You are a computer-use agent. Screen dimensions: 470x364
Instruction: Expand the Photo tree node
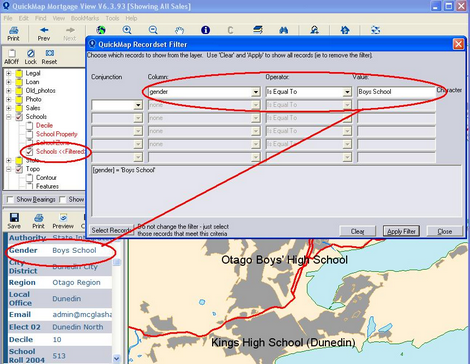(9, 99)
